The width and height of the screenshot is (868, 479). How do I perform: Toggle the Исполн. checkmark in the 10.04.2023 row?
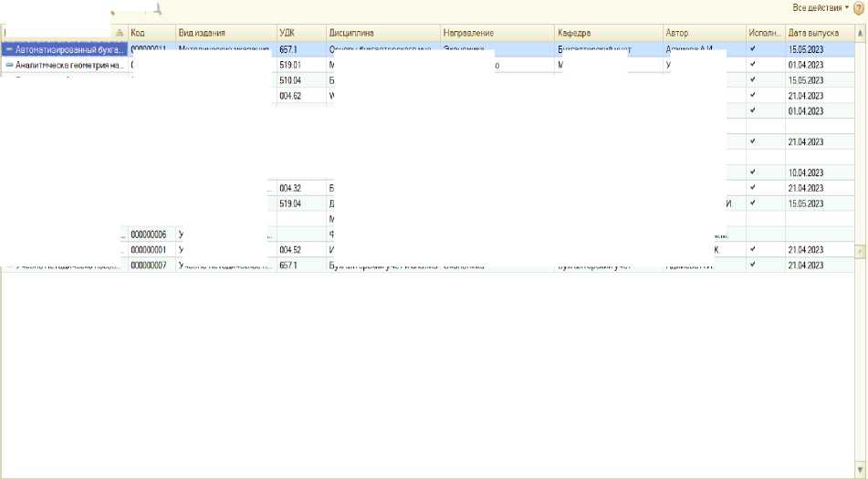(752, 172)
